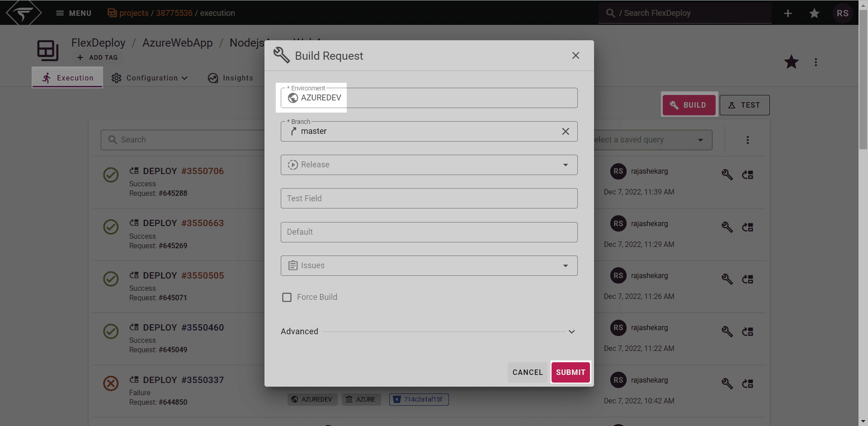
Task: Open execution list options kebab menu
Action: (748, 140)
